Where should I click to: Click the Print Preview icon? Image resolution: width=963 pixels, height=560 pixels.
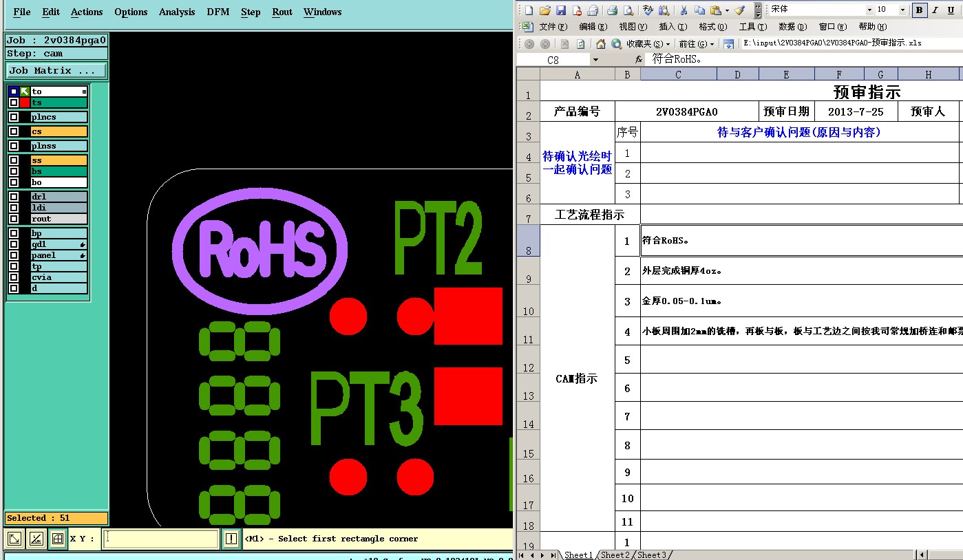[x=628, y=10]
